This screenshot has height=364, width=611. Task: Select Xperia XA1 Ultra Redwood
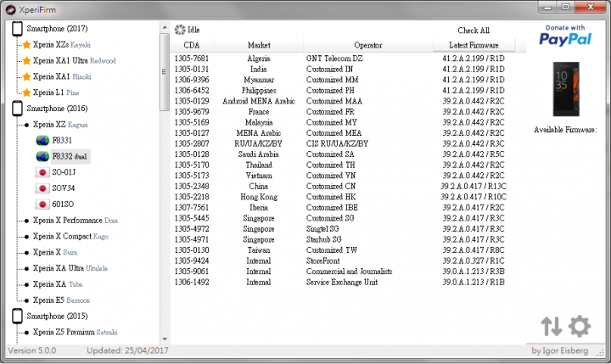pyautogui.click(x=75, y=61)
